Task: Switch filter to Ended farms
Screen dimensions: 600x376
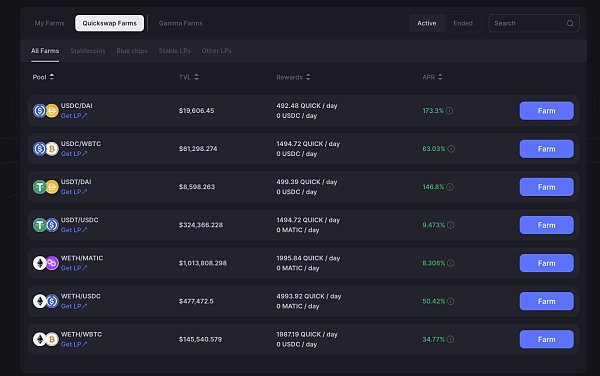Action: coord(463,23)
